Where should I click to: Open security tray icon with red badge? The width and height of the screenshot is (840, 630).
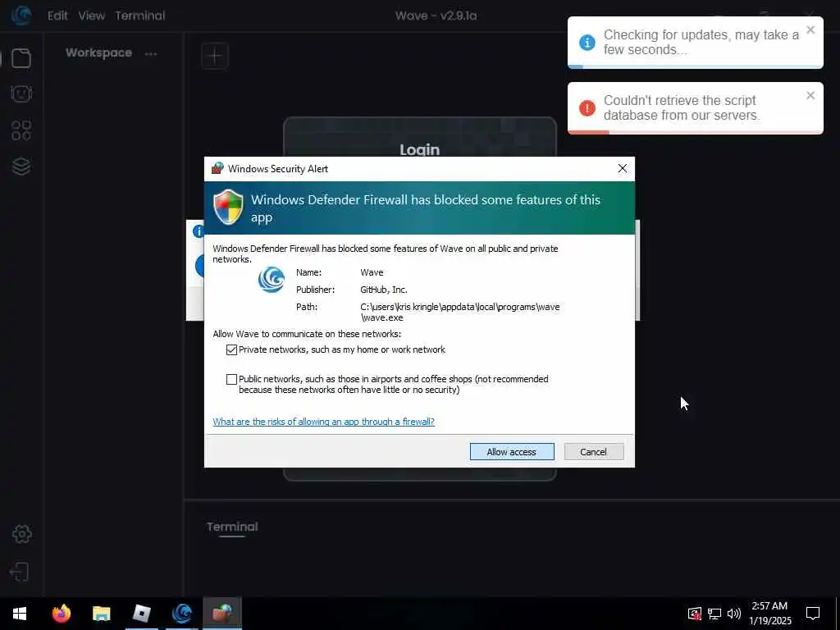click(695, 614)
